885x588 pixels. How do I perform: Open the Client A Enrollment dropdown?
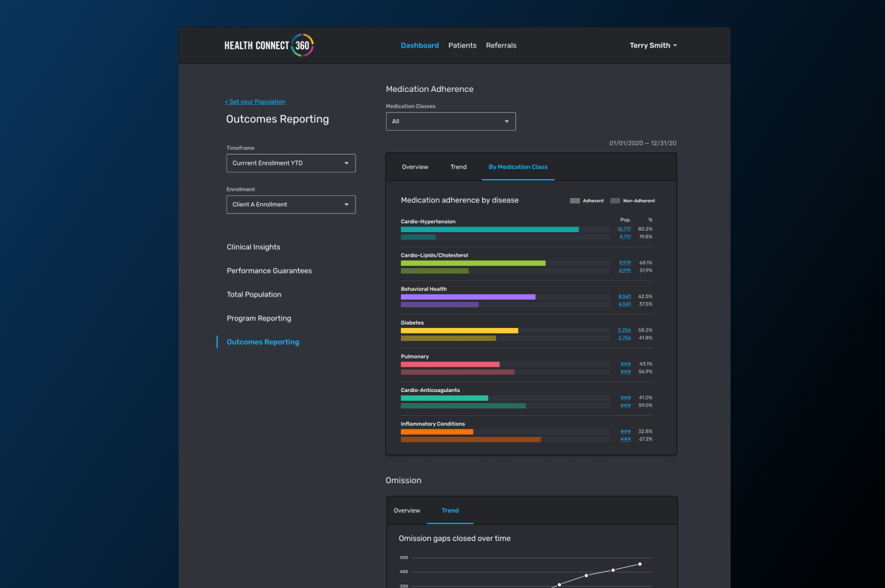point(291,204)
